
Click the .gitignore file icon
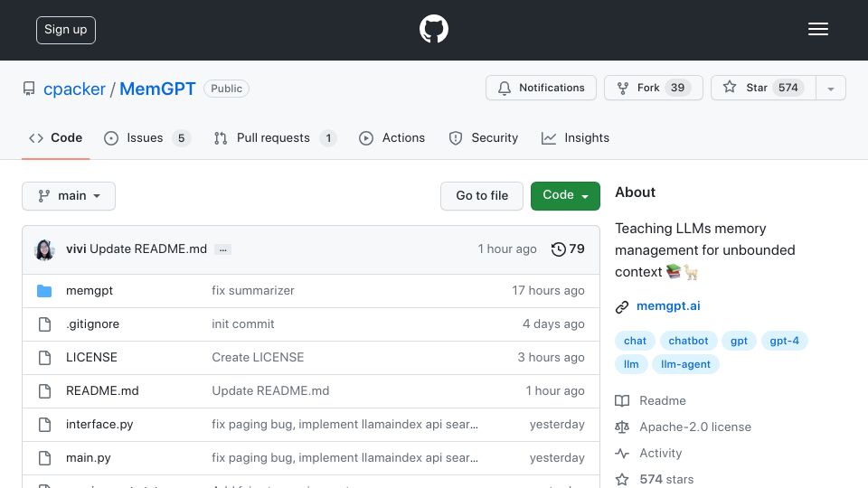pyautogui.click(x=44, y=324)
